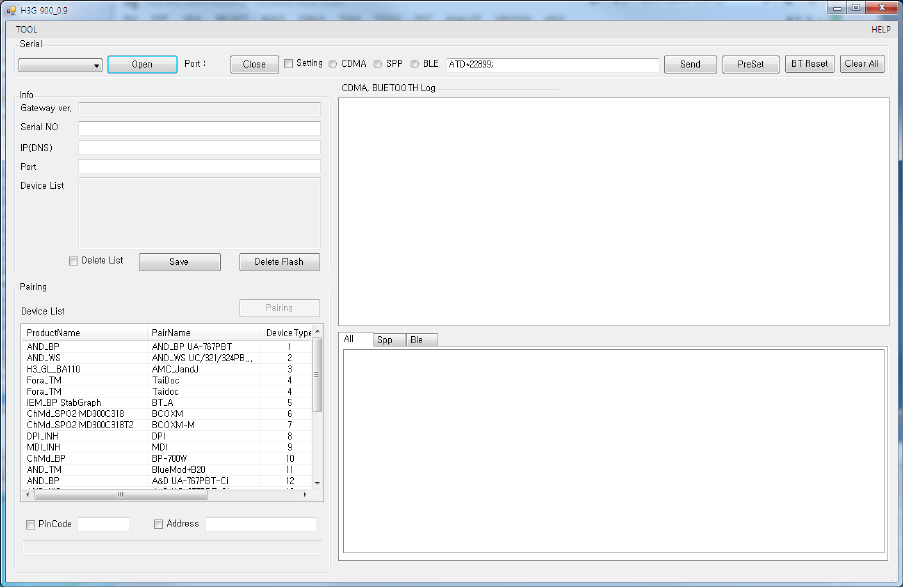Click the device list vertical scrollbar thumb
Image resolution: width=903 pixels, height=587 pixels.
pos(317,374)
